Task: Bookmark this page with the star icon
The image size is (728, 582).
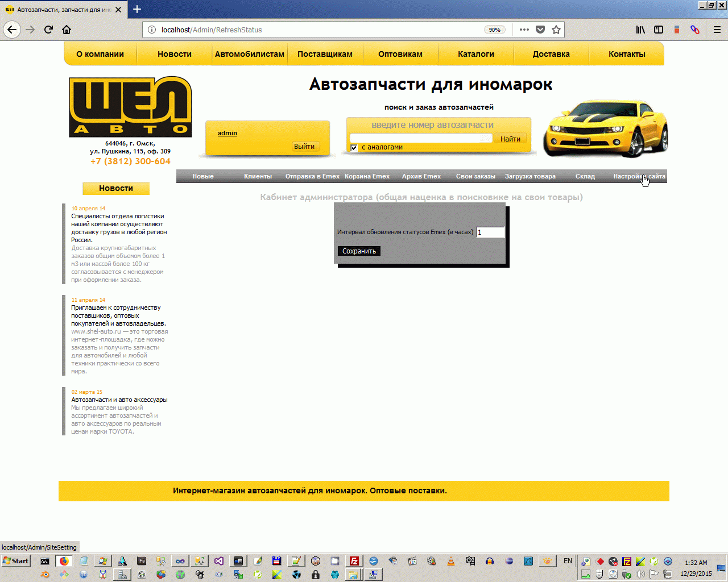Action: tap(556, 30)
